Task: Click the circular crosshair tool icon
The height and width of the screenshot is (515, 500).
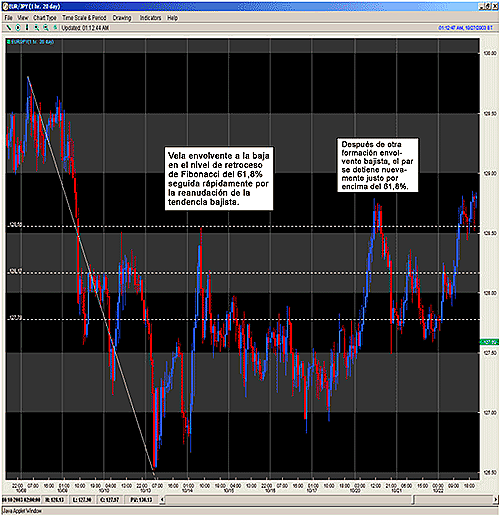Action: click(18, 28)
